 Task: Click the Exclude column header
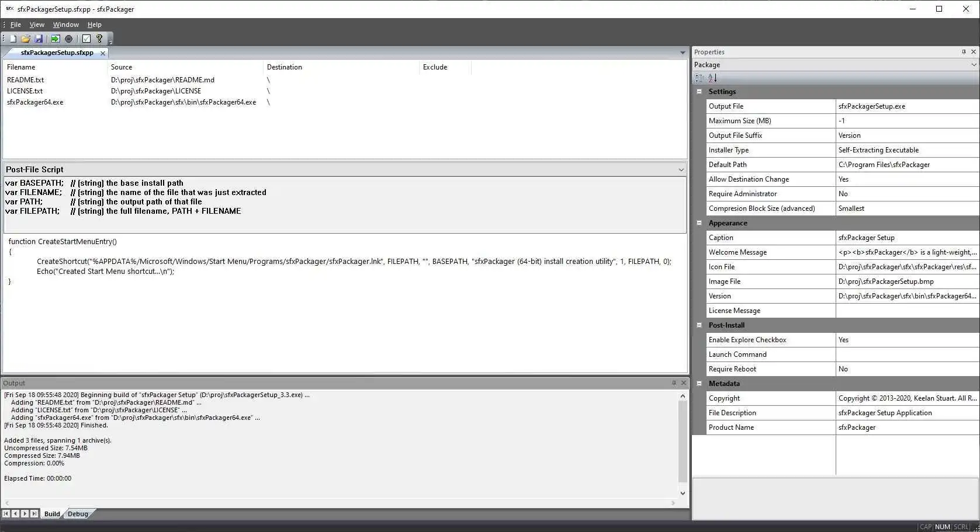point(445,67)
